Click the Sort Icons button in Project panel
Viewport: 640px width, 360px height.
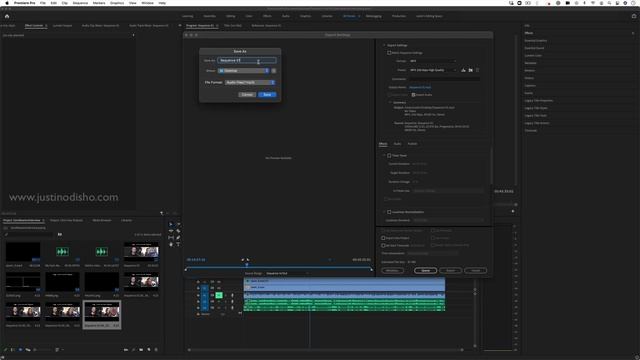[x=57, y=350]
